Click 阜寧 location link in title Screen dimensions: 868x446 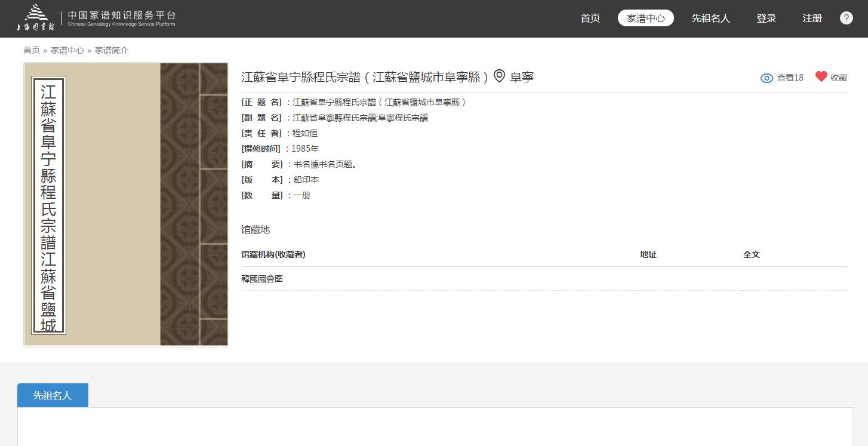click(x=522, y=76)
